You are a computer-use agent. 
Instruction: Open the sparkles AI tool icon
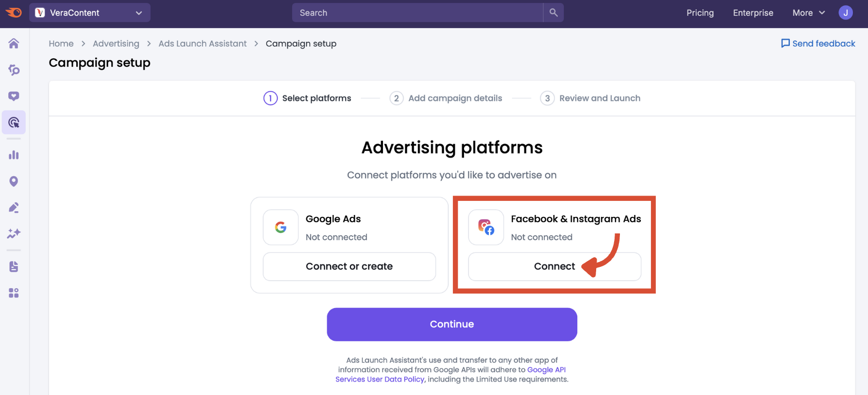pyautogui.click(x=14, y=233)
